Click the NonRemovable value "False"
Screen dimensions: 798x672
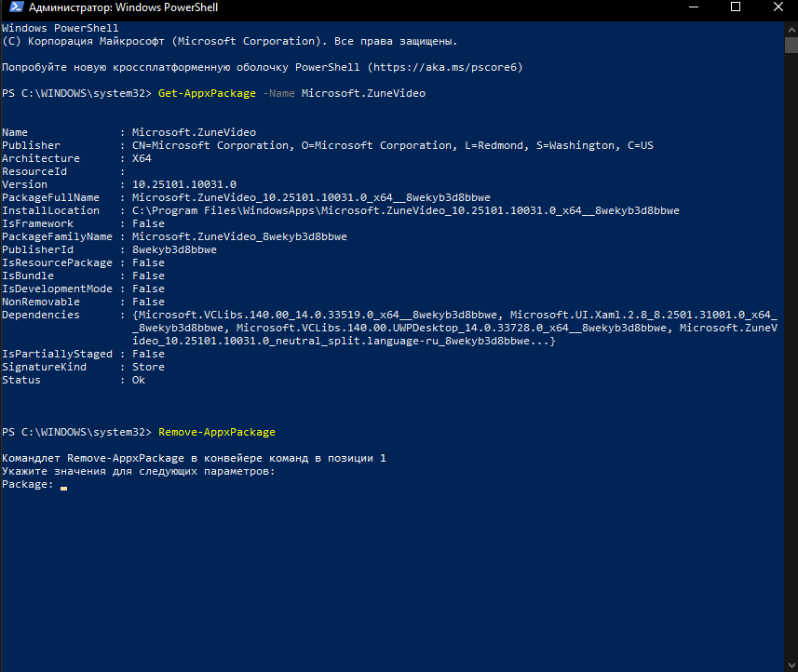[148, 302]
